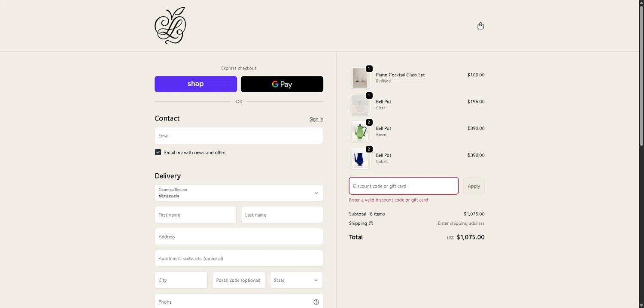The height and width of the screenshot is (308, 644).
Task: Click the green Bell Pot thumbnail
Action: [360, 131]
